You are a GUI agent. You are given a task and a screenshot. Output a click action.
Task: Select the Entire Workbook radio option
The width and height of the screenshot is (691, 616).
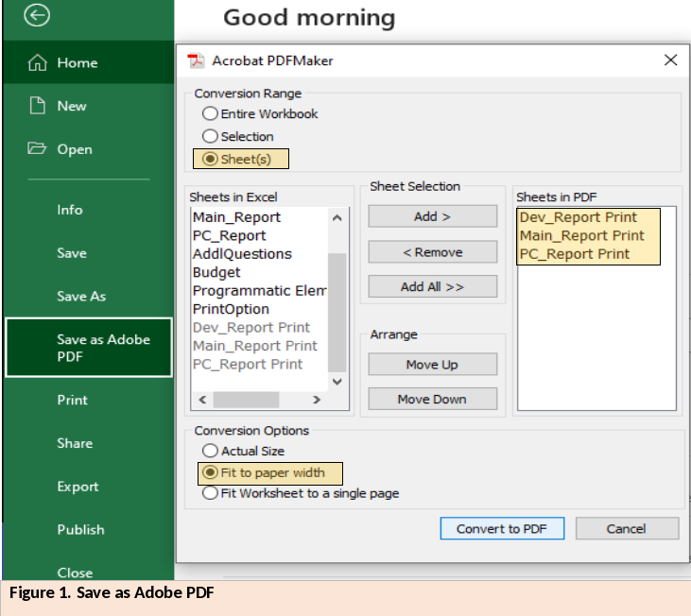[x=211, y=113]
